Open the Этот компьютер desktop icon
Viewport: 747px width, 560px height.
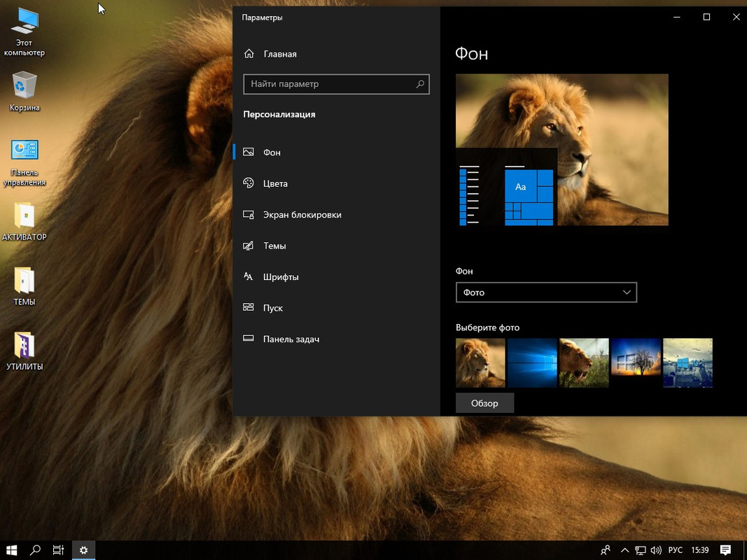pyautogui.click(x=25, y=32)
